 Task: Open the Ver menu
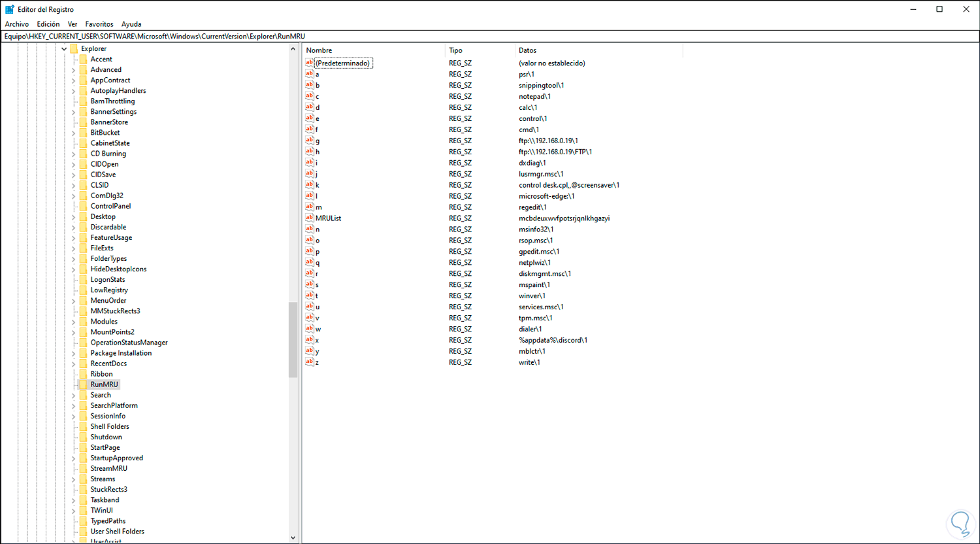[x=73, y=24]
